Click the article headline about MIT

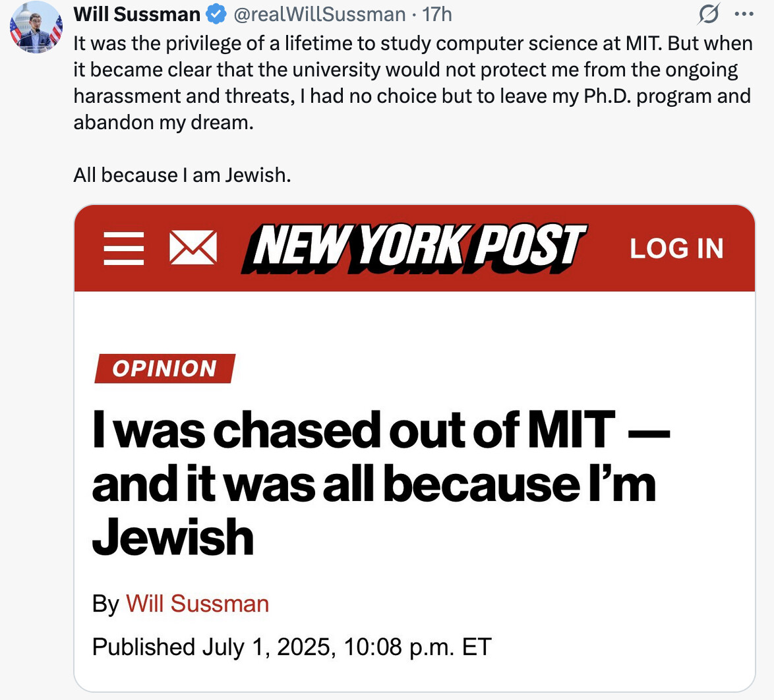point(380,484)
